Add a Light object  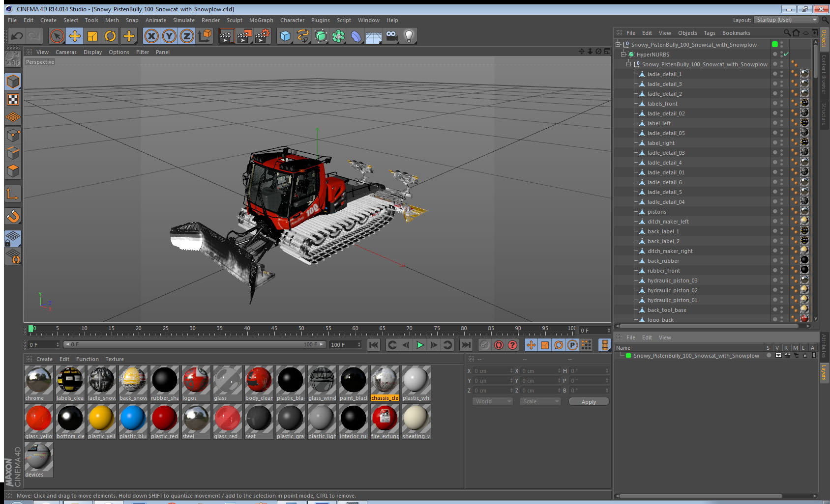[409, 36]
